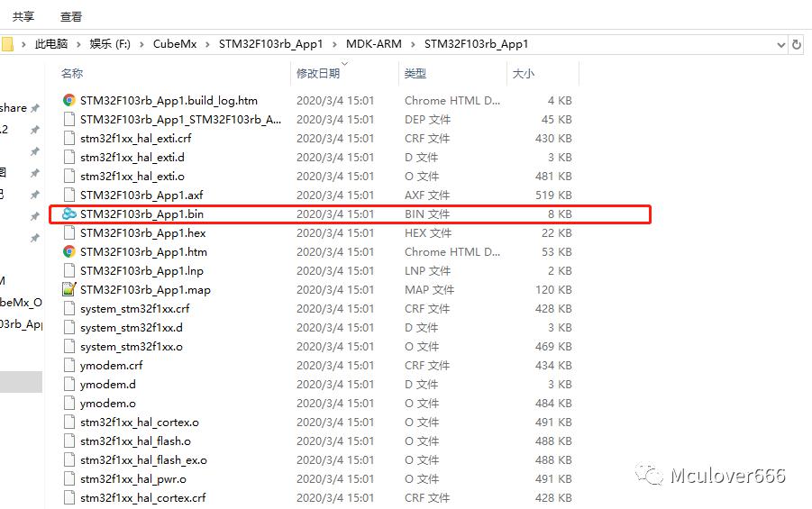Click file icon of STM32F103rb_App1.axf
The height and width of the screenshot is (509, 812).
68,195
